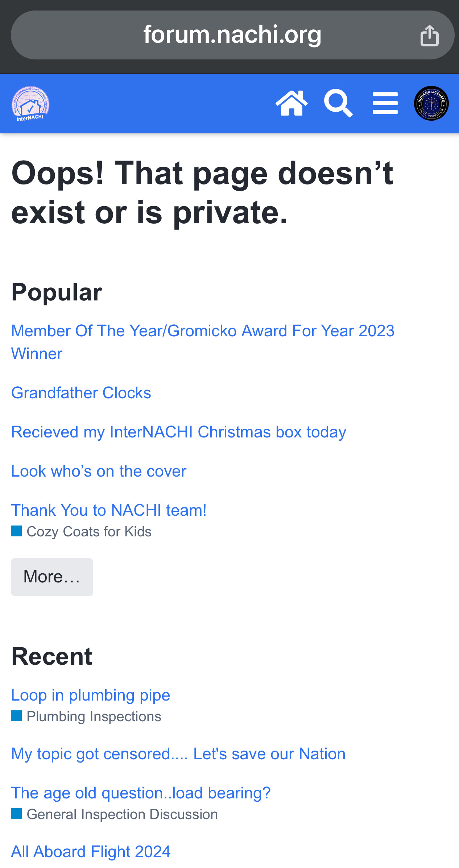Open All Aboard Flight 2024 topic
The image size is (459, 868).
91,852
